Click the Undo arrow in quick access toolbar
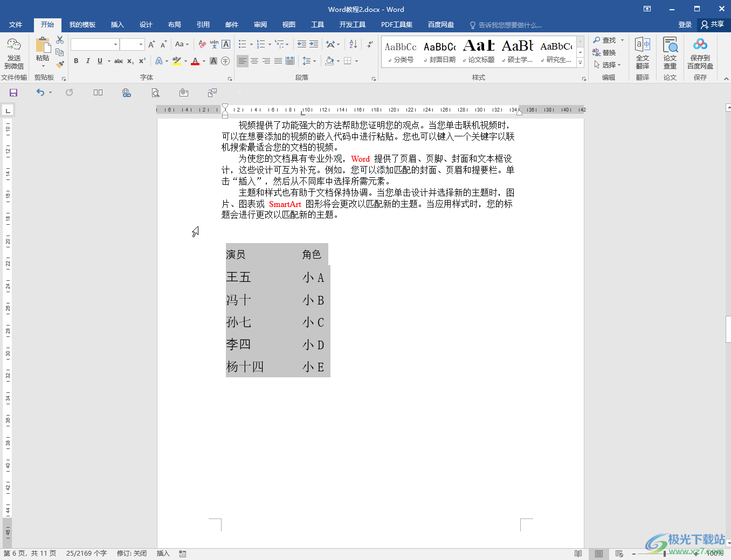 40,93
